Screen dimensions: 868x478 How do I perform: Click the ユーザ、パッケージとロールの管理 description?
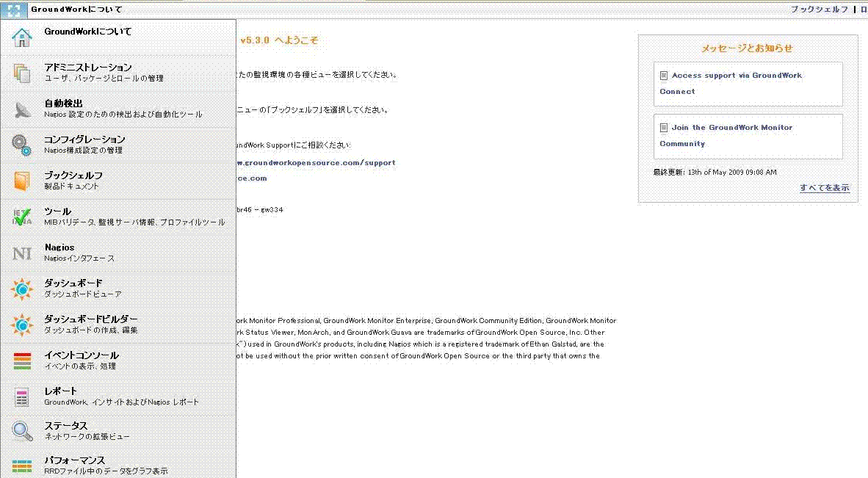pyautogui.click(x=104, y=79)
